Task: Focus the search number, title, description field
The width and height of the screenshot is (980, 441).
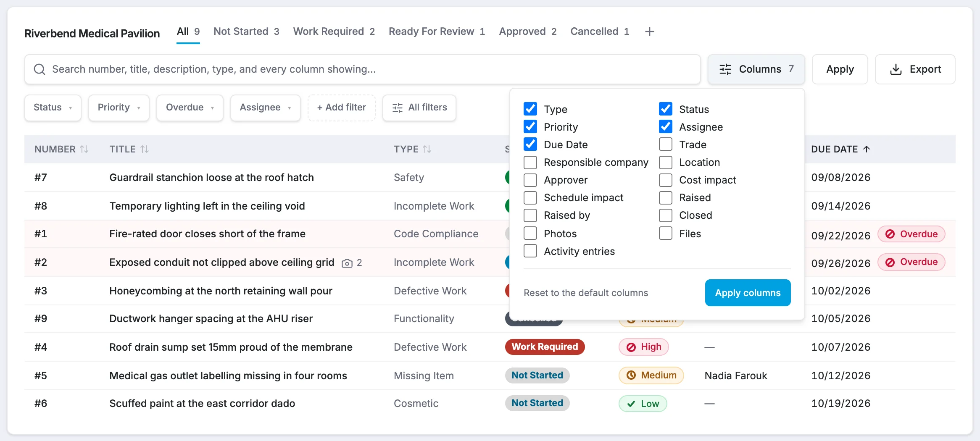Action: pos(363,69)
